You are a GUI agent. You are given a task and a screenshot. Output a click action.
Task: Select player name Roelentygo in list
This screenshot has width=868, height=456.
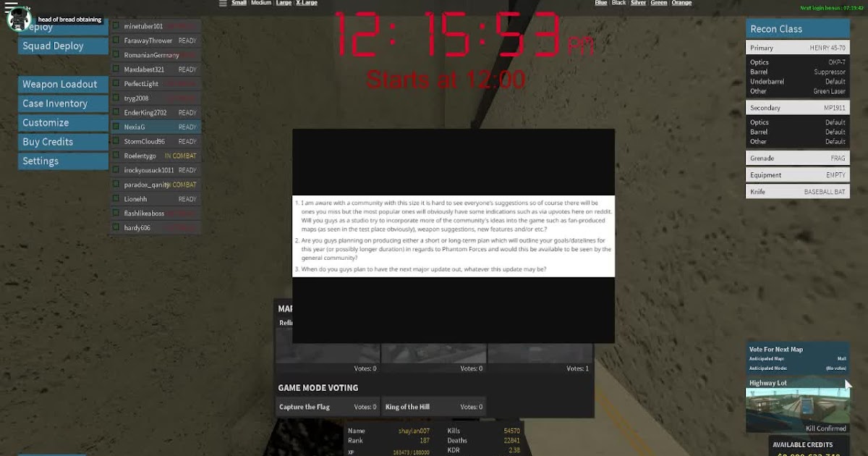pos(140,156)
